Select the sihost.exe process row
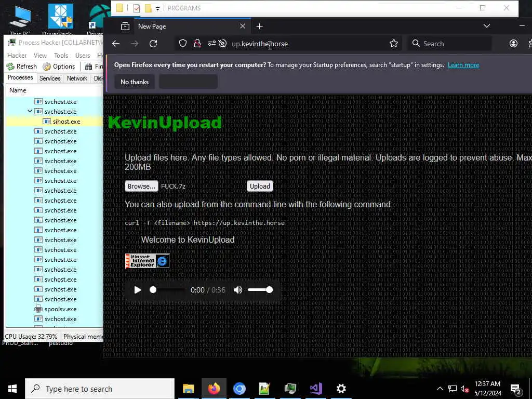The height and width of the screenshot is (399, 532). [x=54, y=122]
